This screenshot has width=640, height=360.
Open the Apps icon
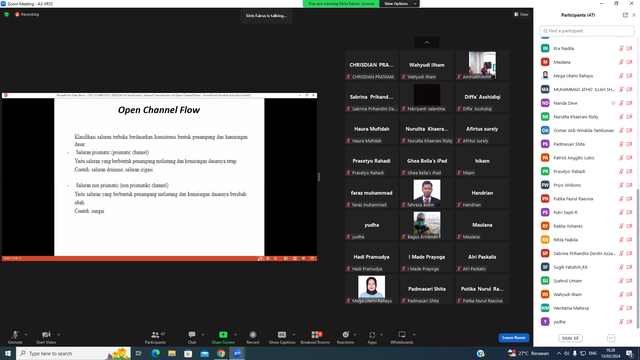[x=372, y=335]
